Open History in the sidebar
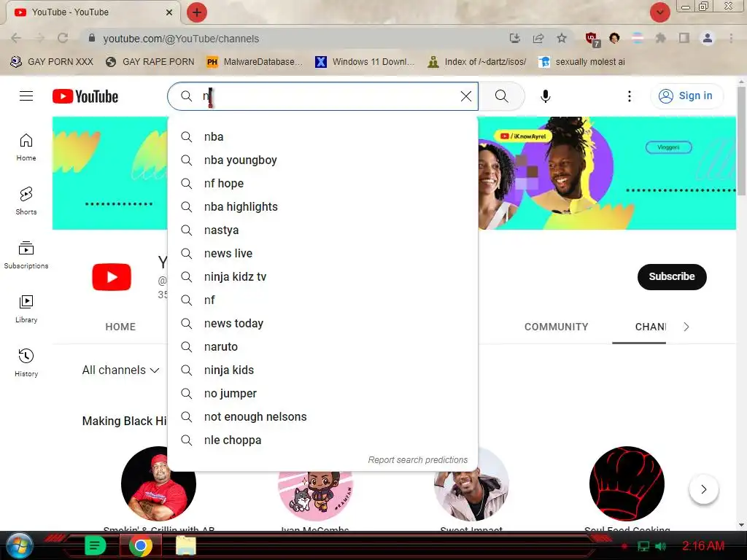The height and width of the screenshot is (560, 747). (26, 362)
